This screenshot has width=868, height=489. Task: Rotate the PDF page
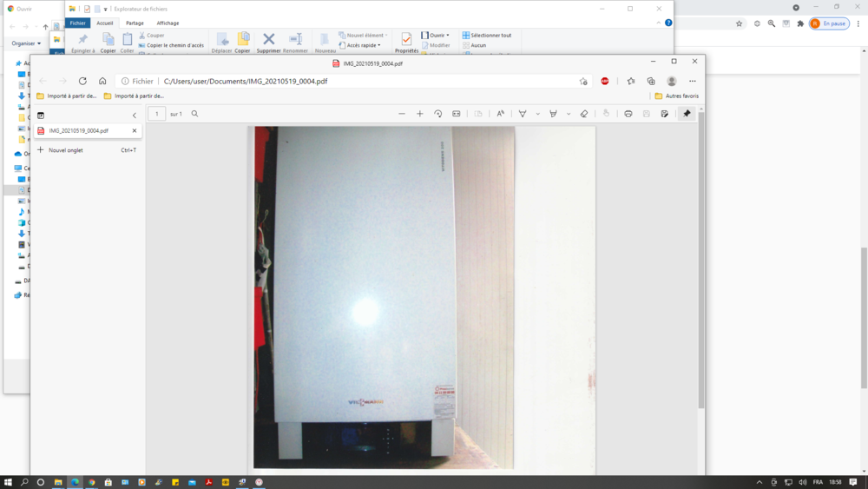[x=438, y=114]
